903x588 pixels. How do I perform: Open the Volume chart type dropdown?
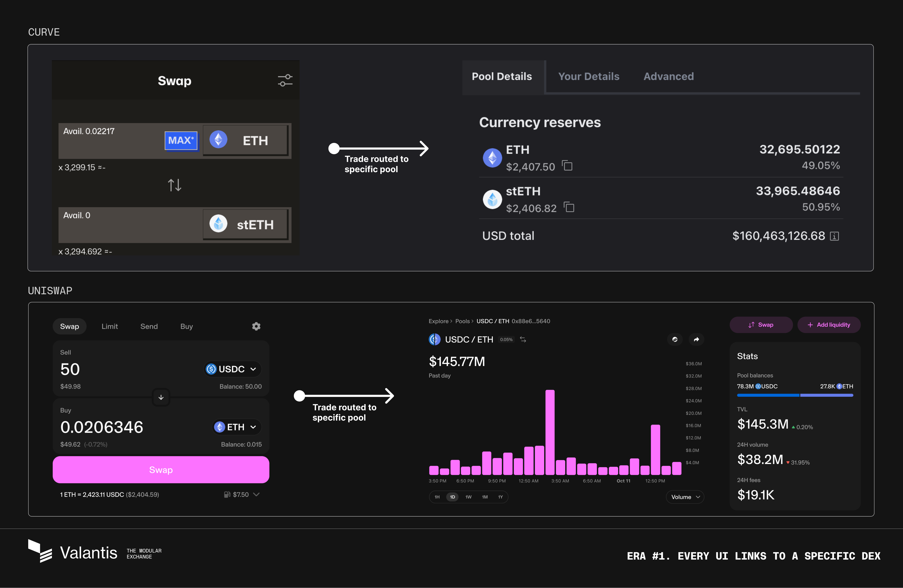[685, 497]
